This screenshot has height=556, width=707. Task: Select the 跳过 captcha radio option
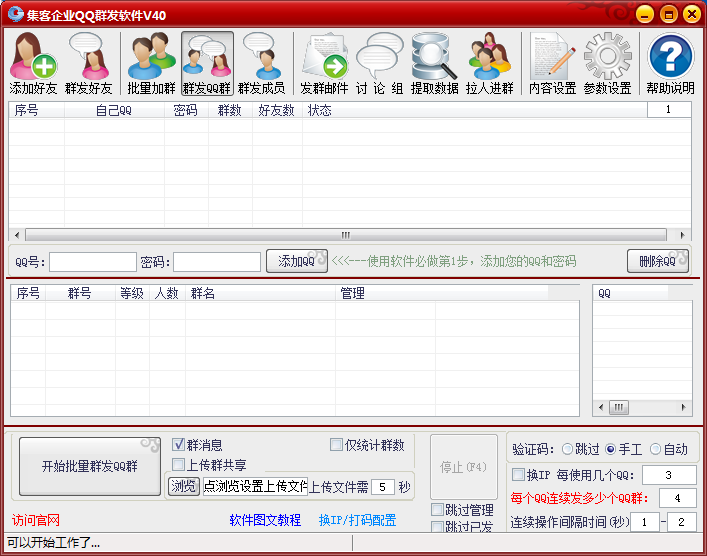(x=567, y=449)
